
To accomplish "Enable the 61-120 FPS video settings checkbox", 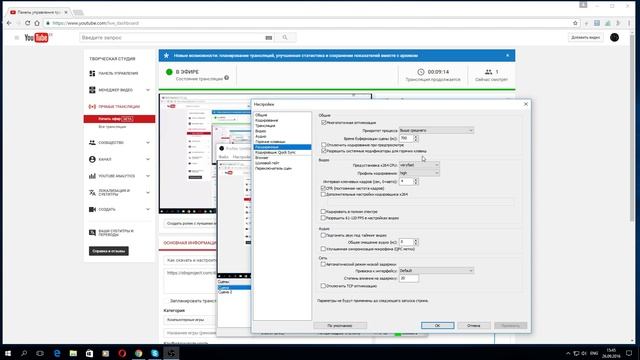I will [323, 218].
